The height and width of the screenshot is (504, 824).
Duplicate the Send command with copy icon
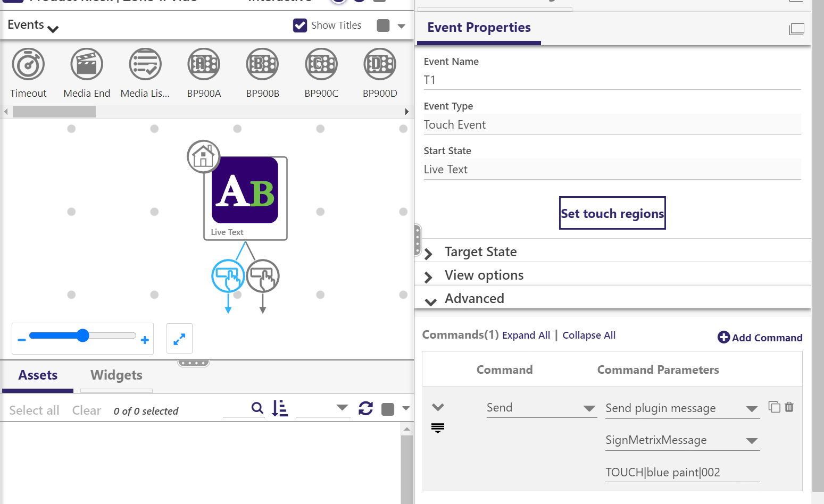point(774,407)
